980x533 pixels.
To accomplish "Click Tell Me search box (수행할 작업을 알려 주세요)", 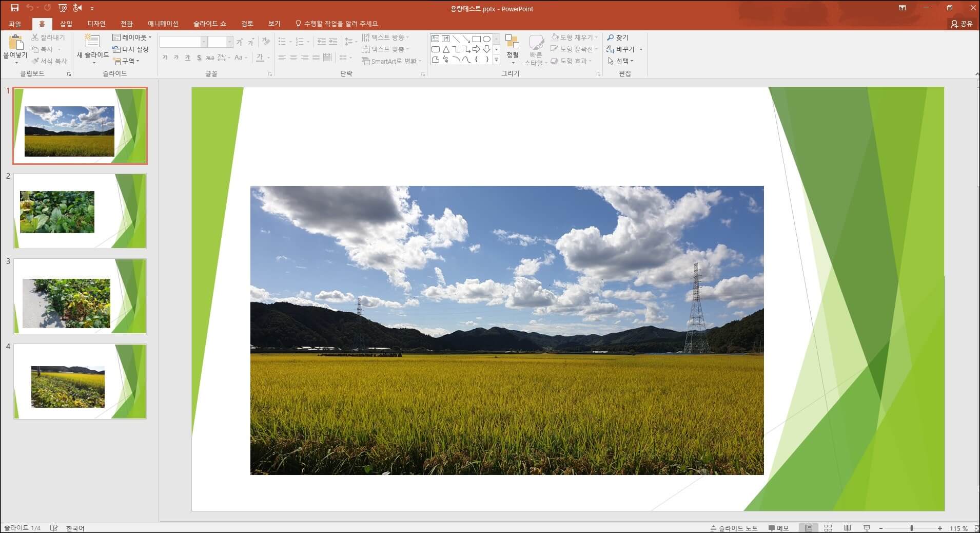I will tap(337, 24).
